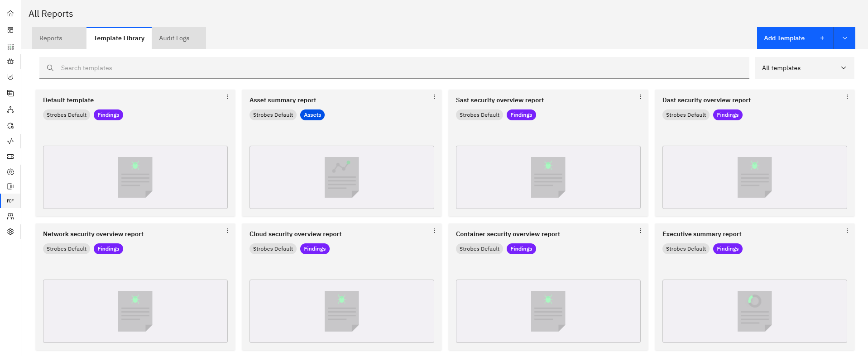The width and height of the screenshot is (868, 356).
Task: Expand the All templates filter dropdown
Action: [x=805, y=68]
